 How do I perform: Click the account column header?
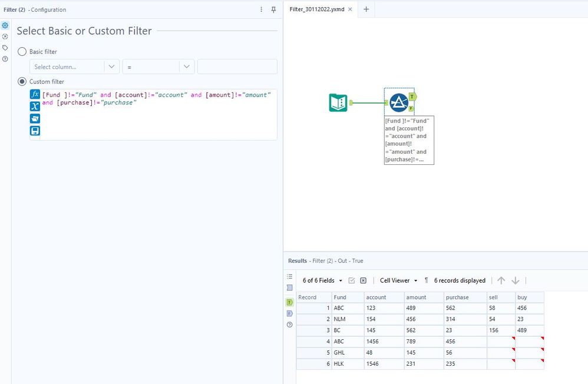click(384, 297)
